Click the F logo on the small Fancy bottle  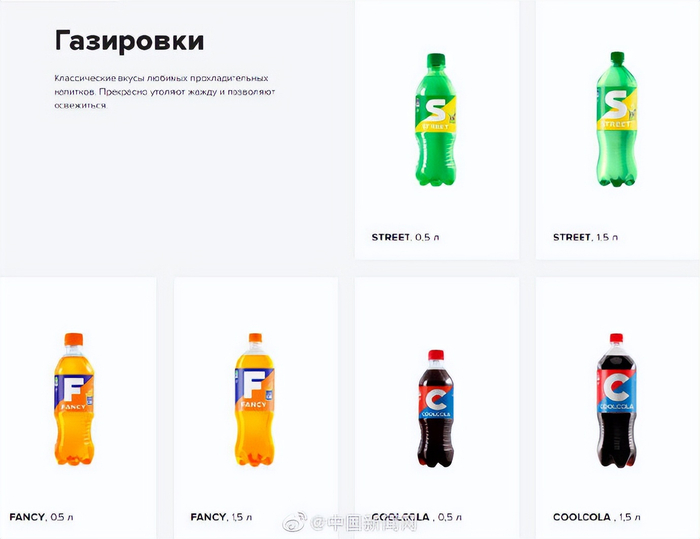(71, 390)
